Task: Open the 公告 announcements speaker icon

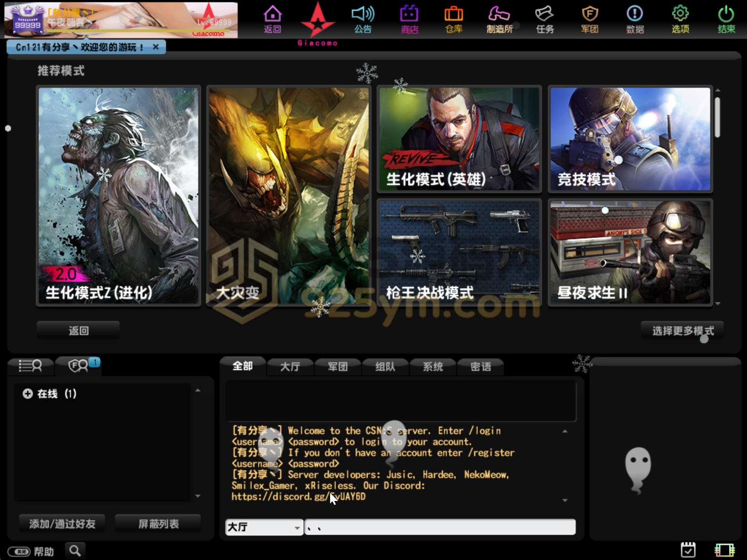Action: 363,20
